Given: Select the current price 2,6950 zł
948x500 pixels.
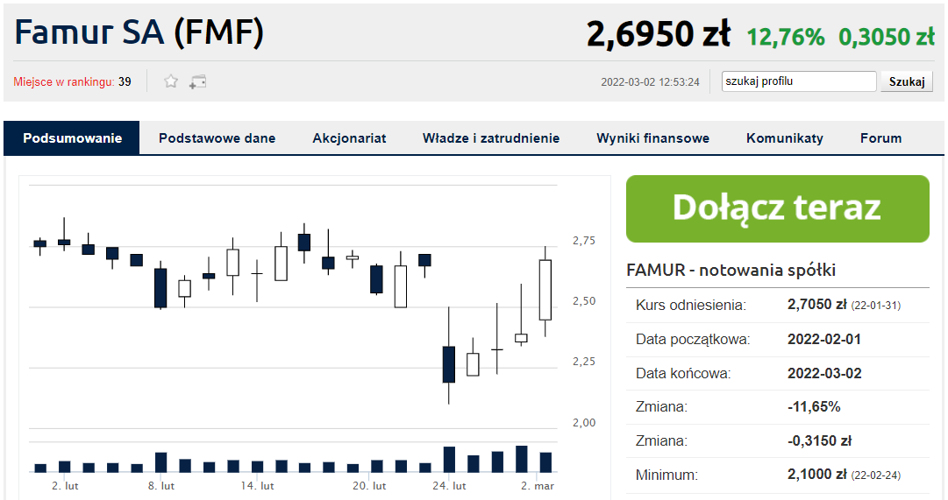Looking at the screenshot, I should point(658,34).
